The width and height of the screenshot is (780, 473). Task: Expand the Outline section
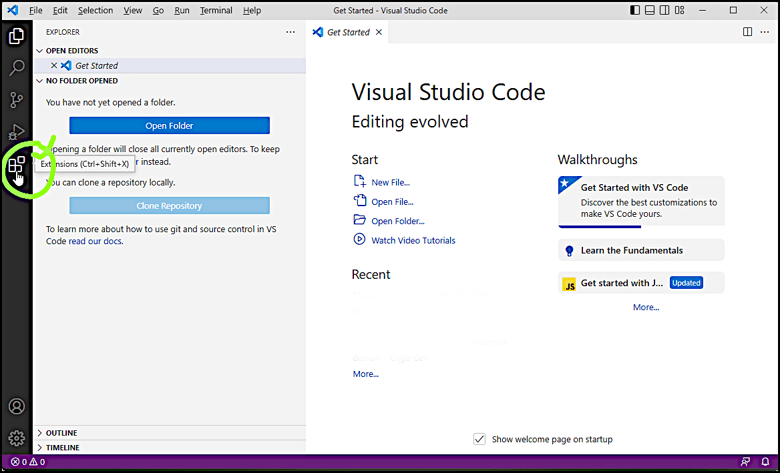click(61, 433)
